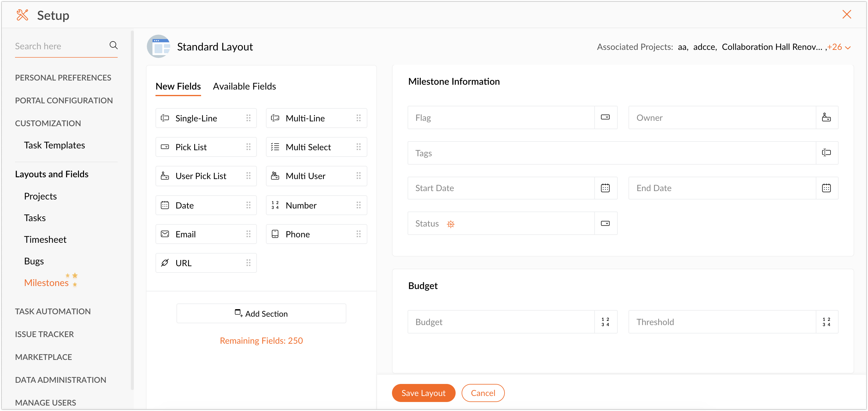Screen dimensions: 868x411
Task: Click the search magnifier icon
Action: 113,46
